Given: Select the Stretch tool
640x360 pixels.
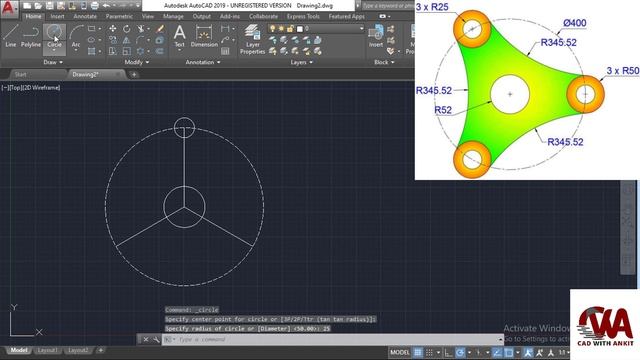Looking at the screenshot, I should pos(113,51).
